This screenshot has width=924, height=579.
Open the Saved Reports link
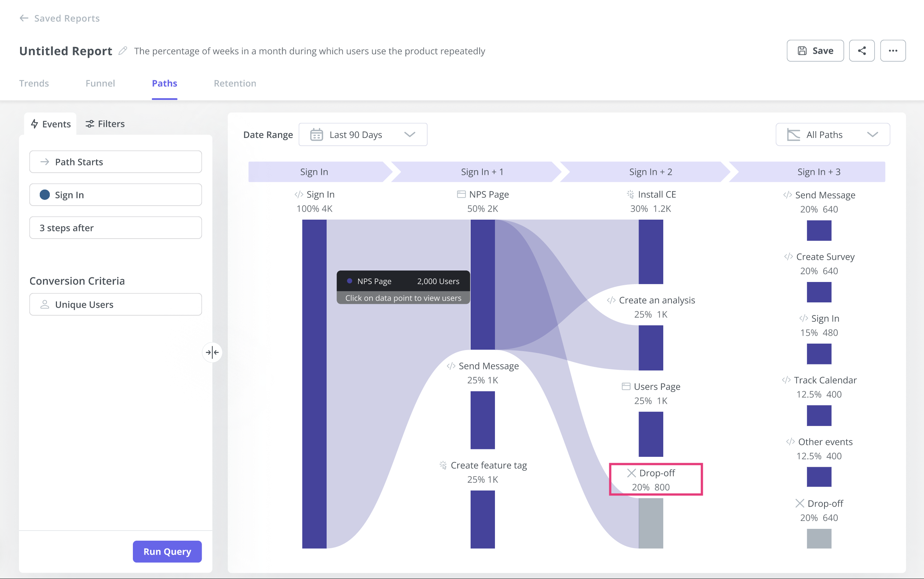tap(66, 18)
